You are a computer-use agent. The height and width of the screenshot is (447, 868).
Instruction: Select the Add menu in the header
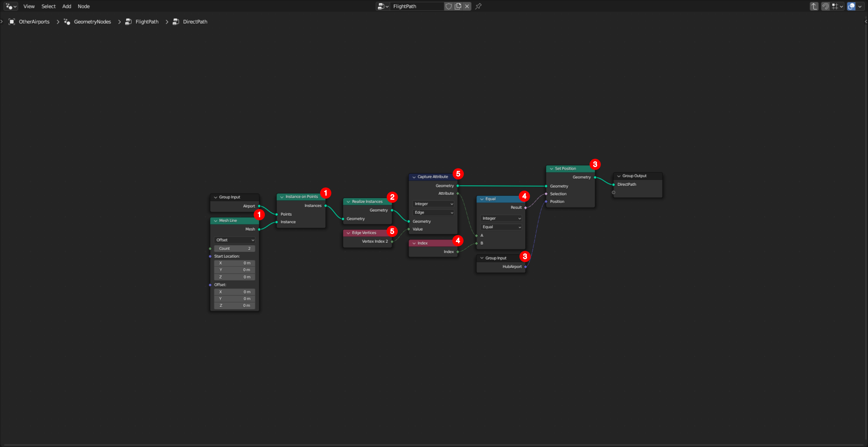[67, 6]
